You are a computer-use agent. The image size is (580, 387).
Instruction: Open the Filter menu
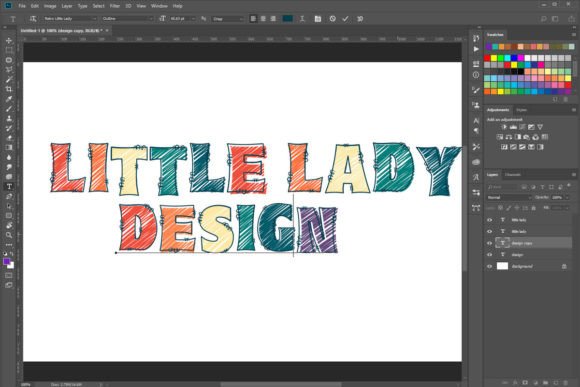point(115,6)
